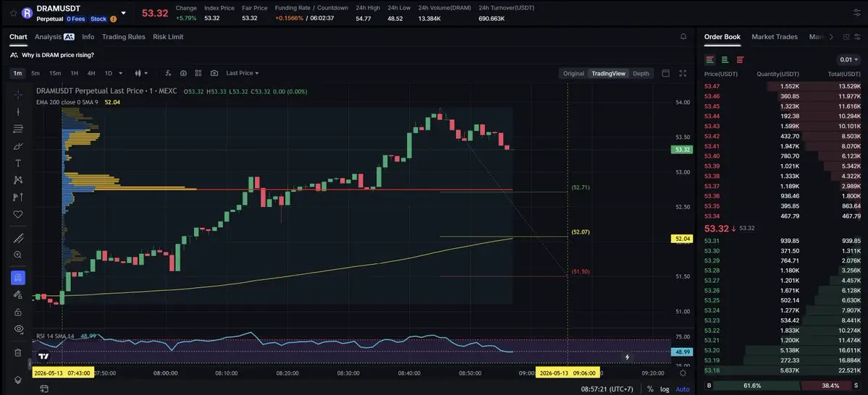Viewport: 868px width, 395px height.
Task: Click the 53.47 ask price row
Action: pos(782,86)
